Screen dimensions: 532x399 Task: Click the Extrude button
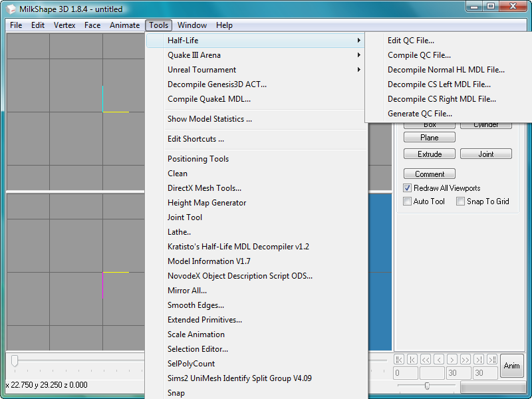coord(430,154)
